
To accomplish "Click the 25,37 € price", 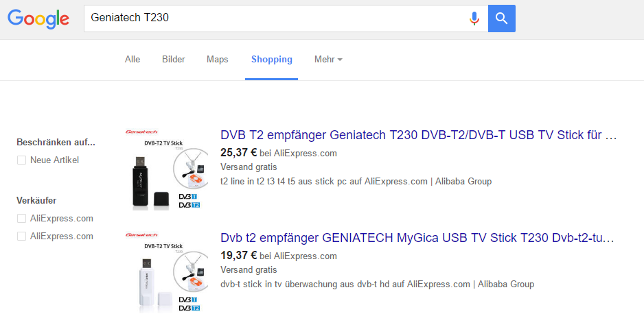I will 238,153.
